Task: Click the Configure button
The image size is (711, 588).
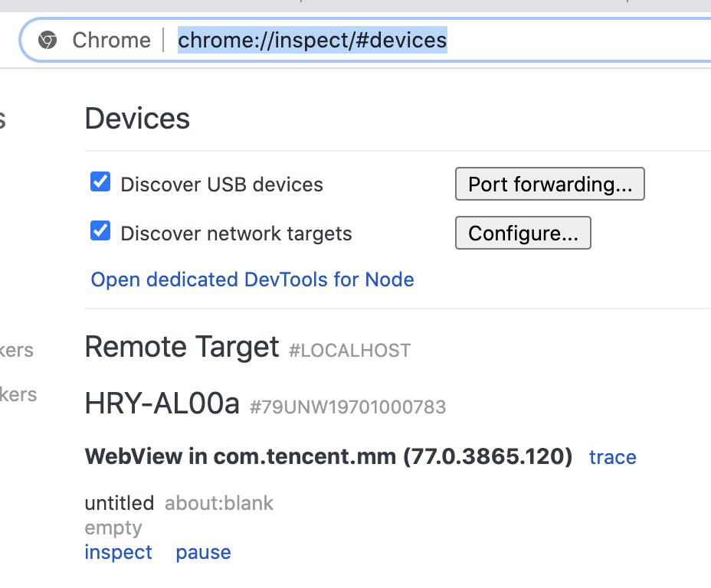Action: click(x=523, y=233)
